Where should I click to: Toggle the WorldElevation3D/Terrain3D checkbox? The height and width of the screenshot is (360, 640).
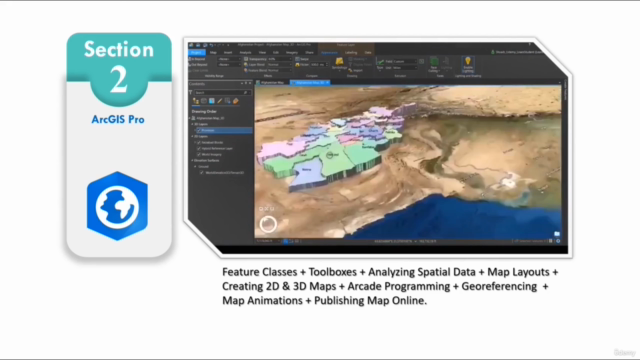point(202,173)
